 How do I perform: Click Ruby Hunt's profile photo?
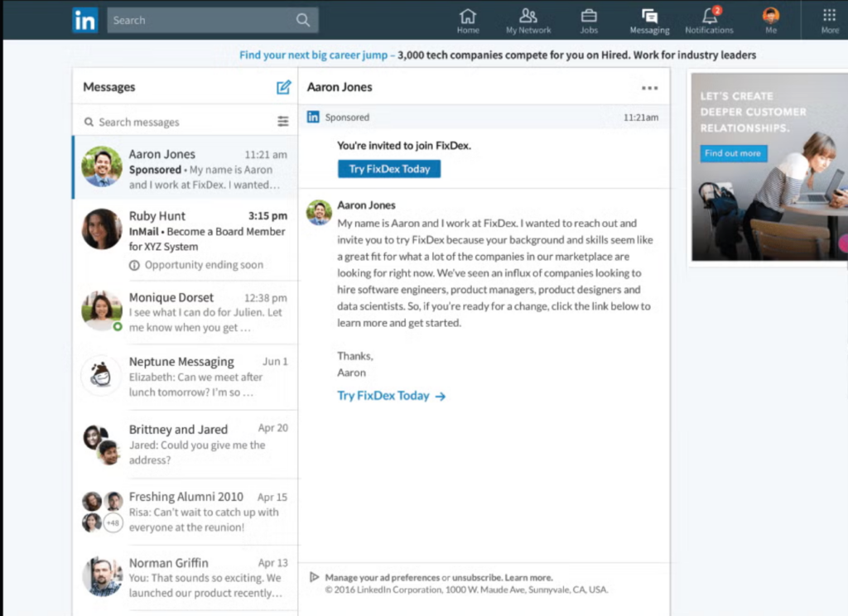(102, 229)
